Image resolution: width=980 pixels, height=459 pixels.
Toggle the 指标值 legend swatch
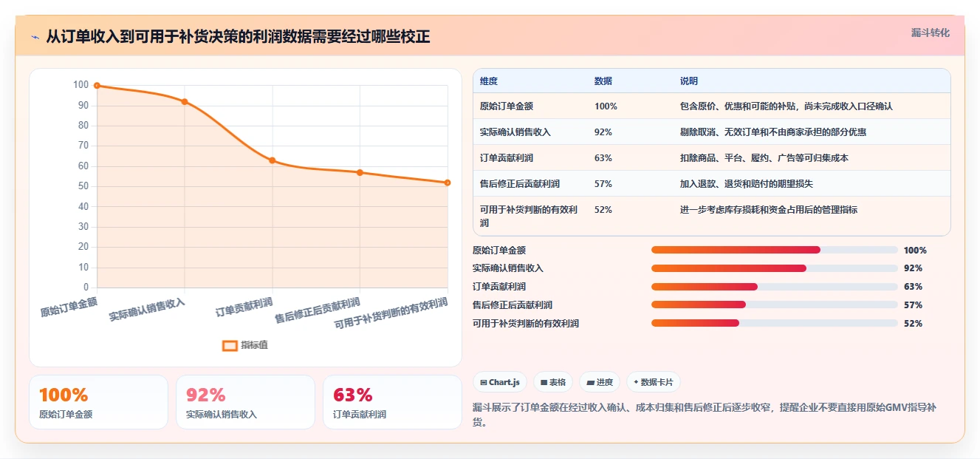pos(230,345)
